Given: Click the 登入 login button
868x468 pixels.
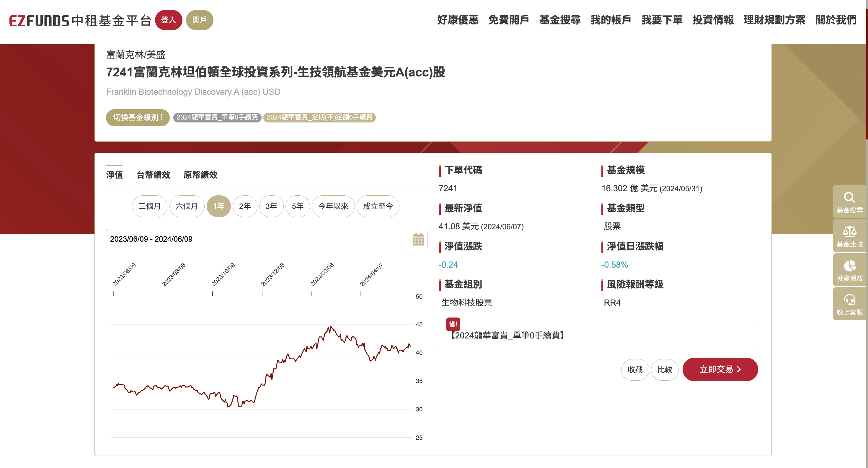Looking at the screenshot, I should [x=169, y=20].
